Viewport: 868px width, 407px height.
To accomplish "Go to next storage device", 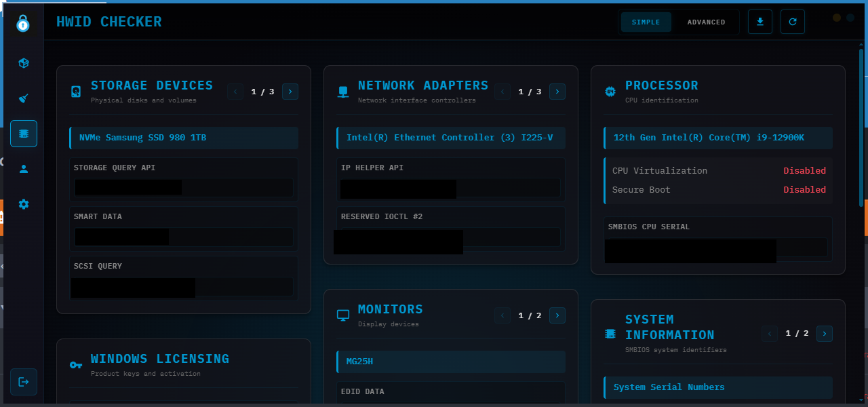I will coord(290,92).
